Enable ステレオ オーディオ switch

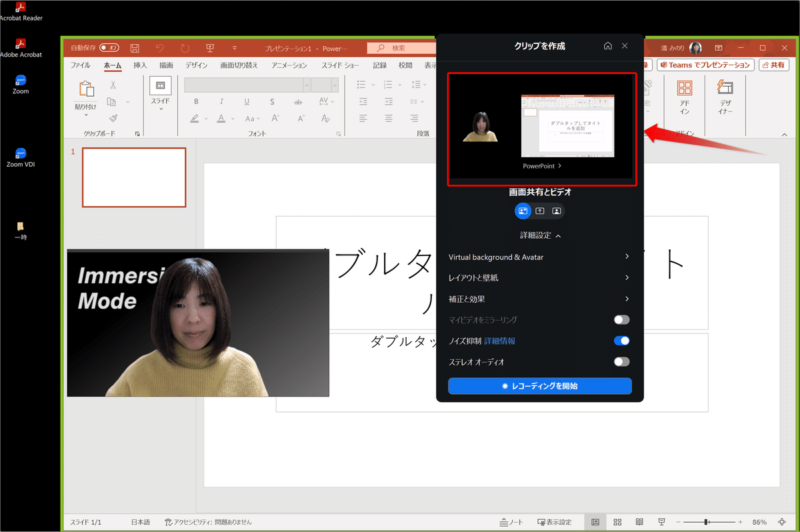(x=621, y=362)
